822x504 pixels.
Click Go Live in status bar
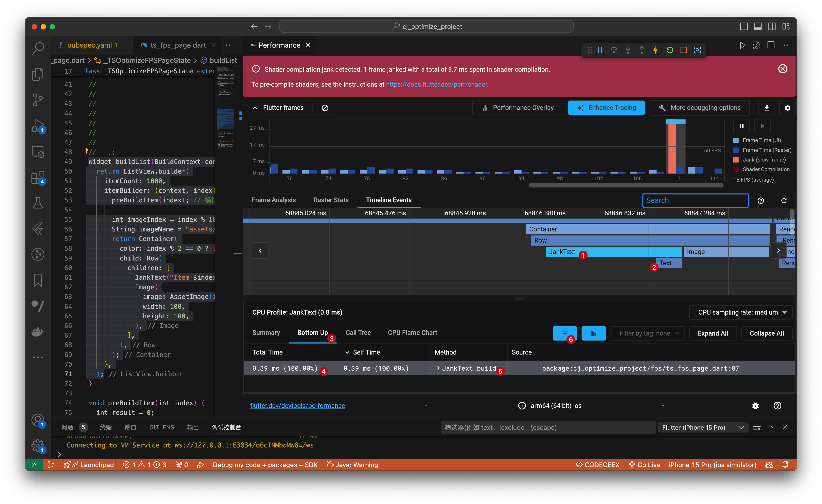(644, 465)
